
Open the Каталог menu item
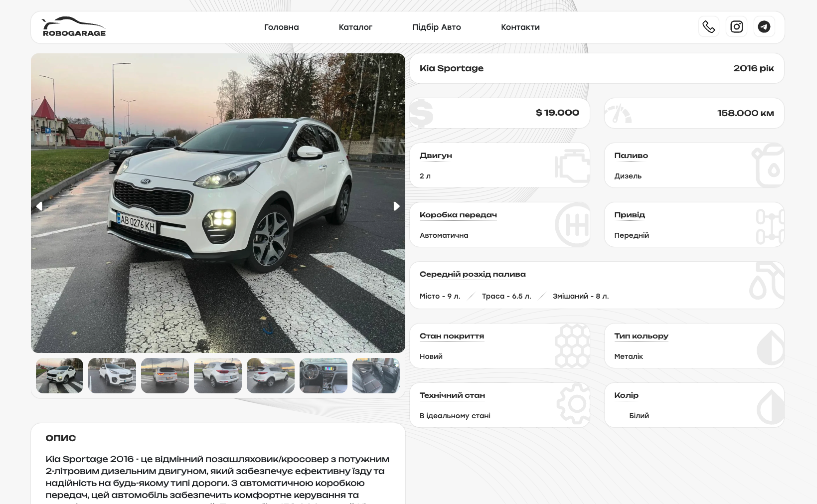pyautogui.click(x=355, y=27)
